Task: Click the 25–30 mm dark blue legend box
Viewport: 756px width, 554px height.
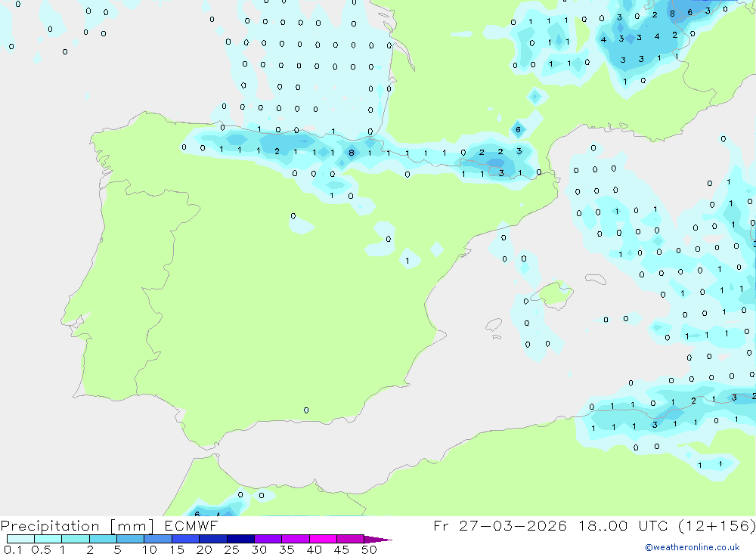Action: [x=240, y=539]
